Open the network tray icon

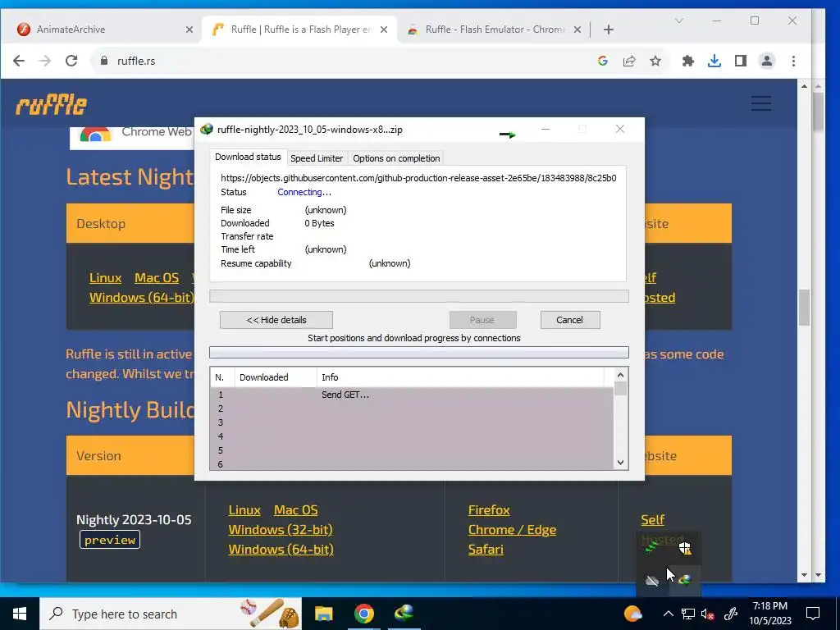pyautogui.click(x=688, y=614)
